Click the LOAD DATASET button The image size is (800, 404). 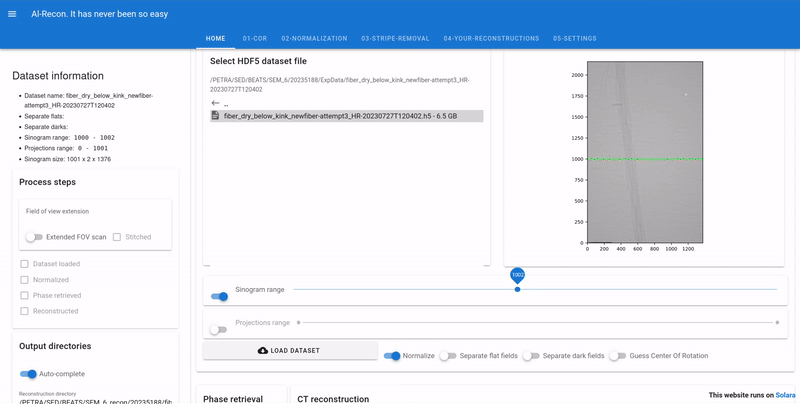pyautogui.click(x=290, y=350)
